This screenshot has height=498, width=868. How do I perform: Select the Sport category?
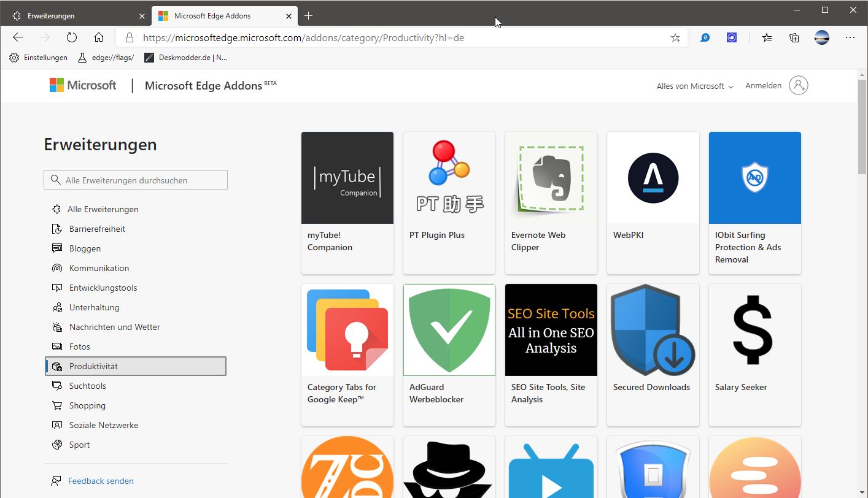tap(136, 445)
